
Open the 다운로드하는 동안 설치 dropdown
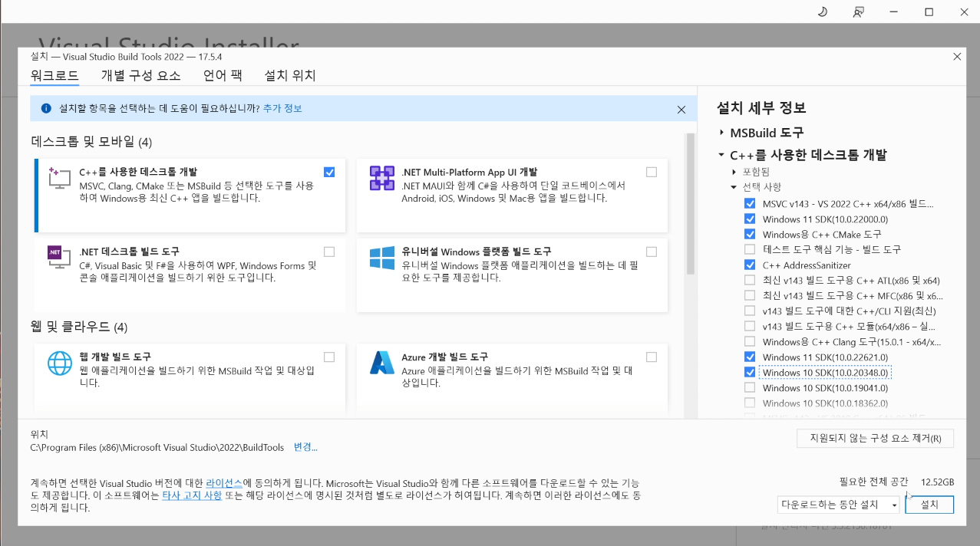(x=838, y=505)
